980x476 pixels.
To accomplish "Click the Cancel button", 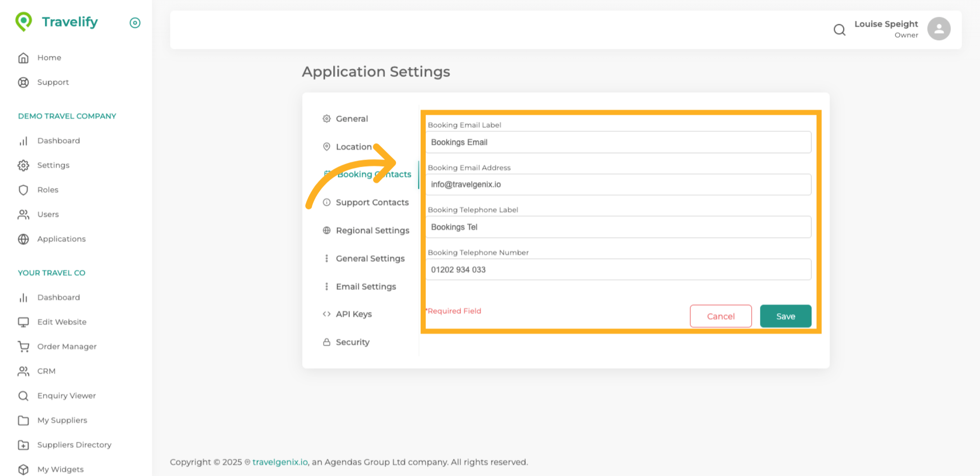I will [x=720, y=316].
